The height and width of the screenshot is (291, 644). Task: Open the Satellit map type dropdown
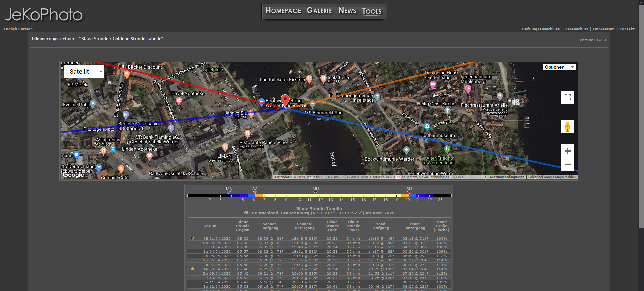(84, 71)
